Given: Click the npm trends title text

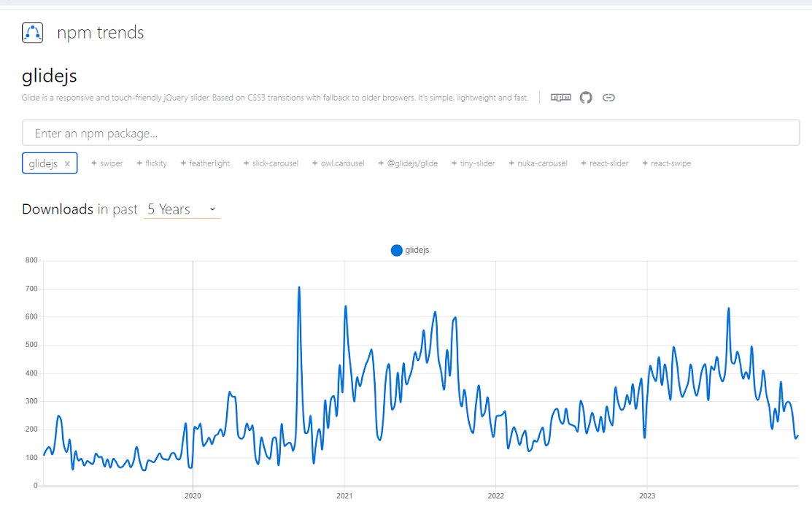Looking at the screenshot, I should tap(101, 33).
